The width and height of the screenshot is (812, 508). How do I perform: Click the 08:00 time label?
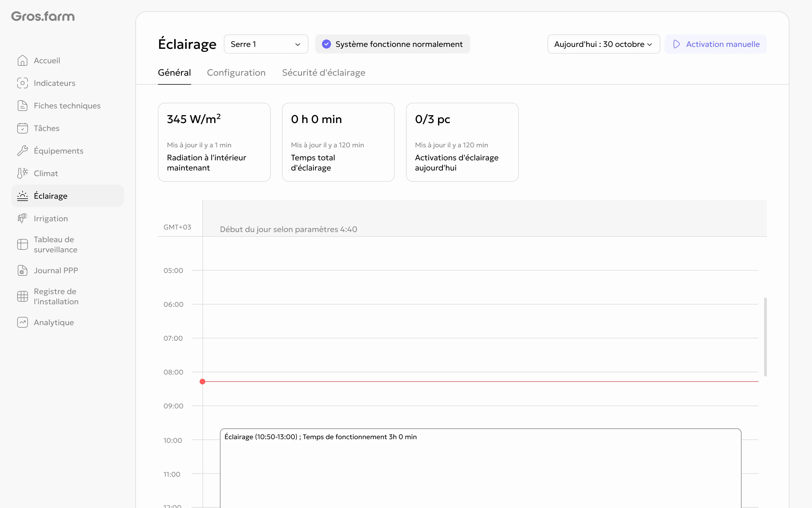coord(173,372)
